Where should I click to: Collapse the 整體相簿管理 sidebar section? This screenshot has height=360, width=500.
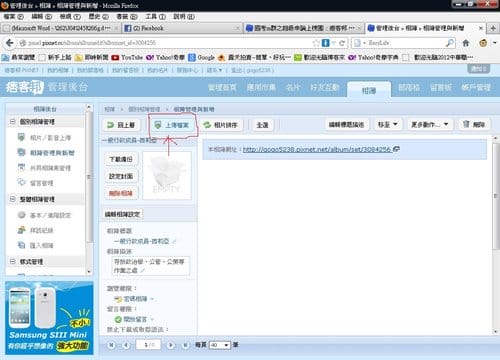coord(12,199)
